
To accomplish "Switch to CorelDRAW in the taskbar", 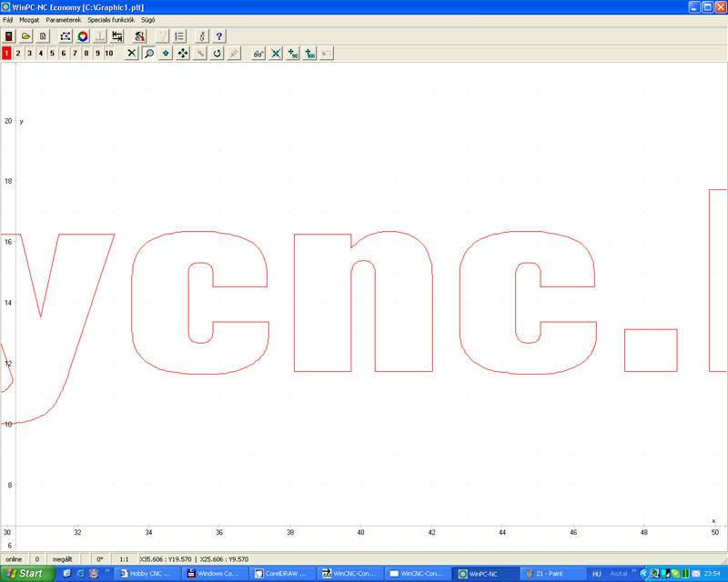I will [x=282, y=574].
